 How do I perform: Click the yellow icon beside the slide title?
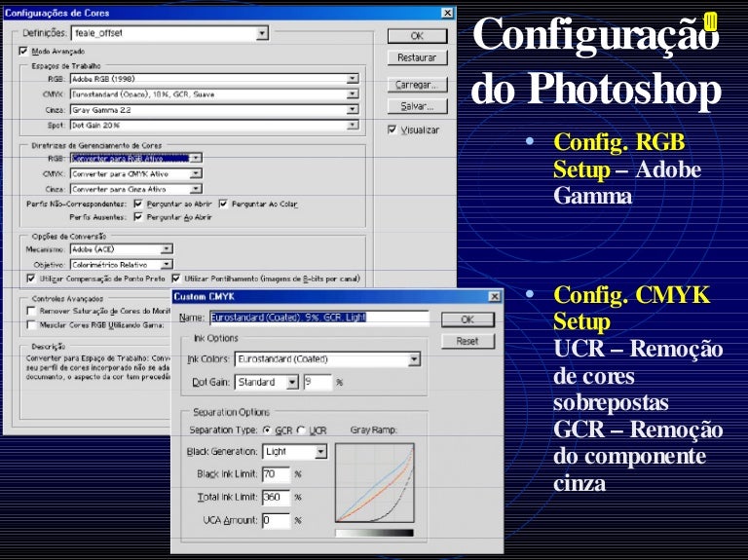pos(710,21)
